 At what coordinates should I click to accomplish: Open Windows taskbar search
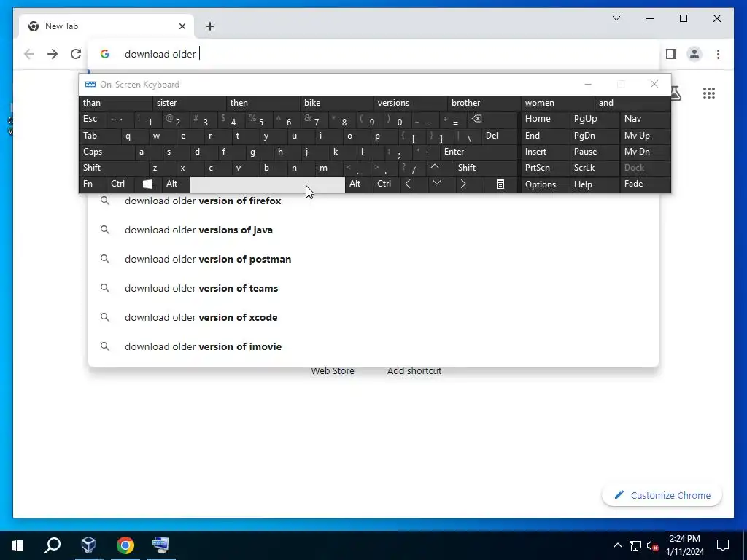coord(53,545)
